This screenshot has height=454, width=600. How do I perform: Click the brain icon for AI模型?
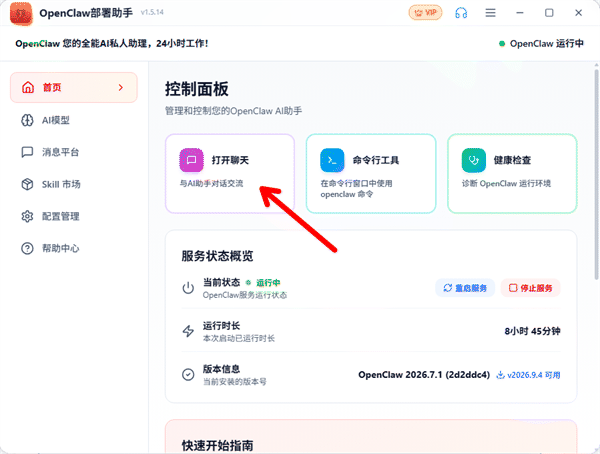coord(27,120)
